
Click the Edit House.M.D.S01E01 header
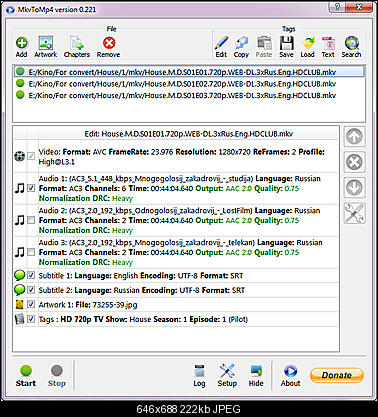[x=189, y=134]
